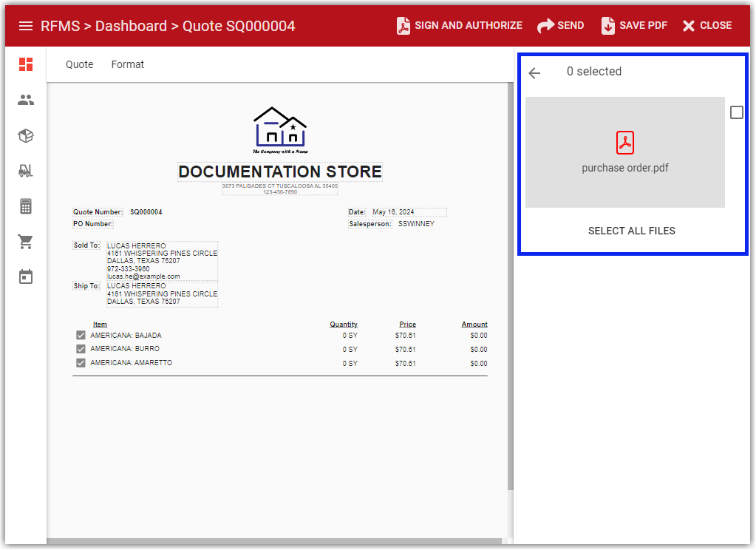
Task: Click the Sold To address block
Action: point(162,261)
